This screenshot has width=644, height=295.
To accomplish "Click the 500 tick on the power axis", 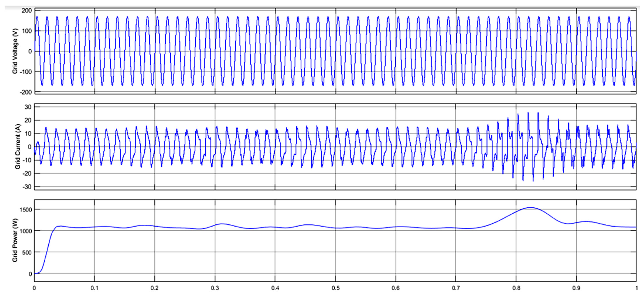I will pyautogui.click(x=27, y=253).
